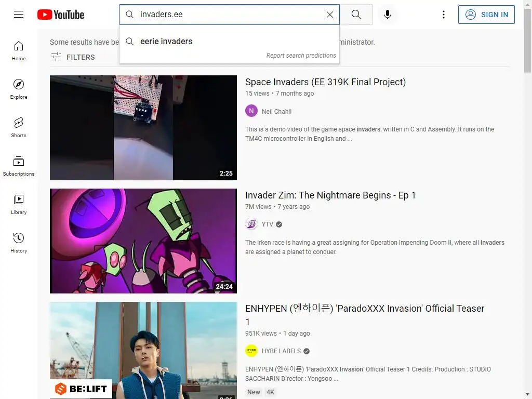Open Explore in sidebar
Image resolution: width=532 pixels, height=399 pixels.
19,89
